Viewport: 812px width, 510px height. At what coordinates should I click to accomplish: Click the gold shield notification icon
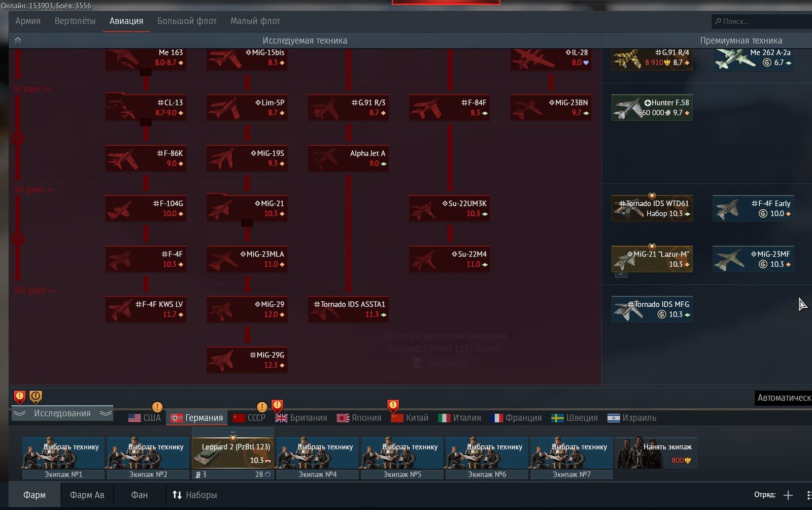36,396
